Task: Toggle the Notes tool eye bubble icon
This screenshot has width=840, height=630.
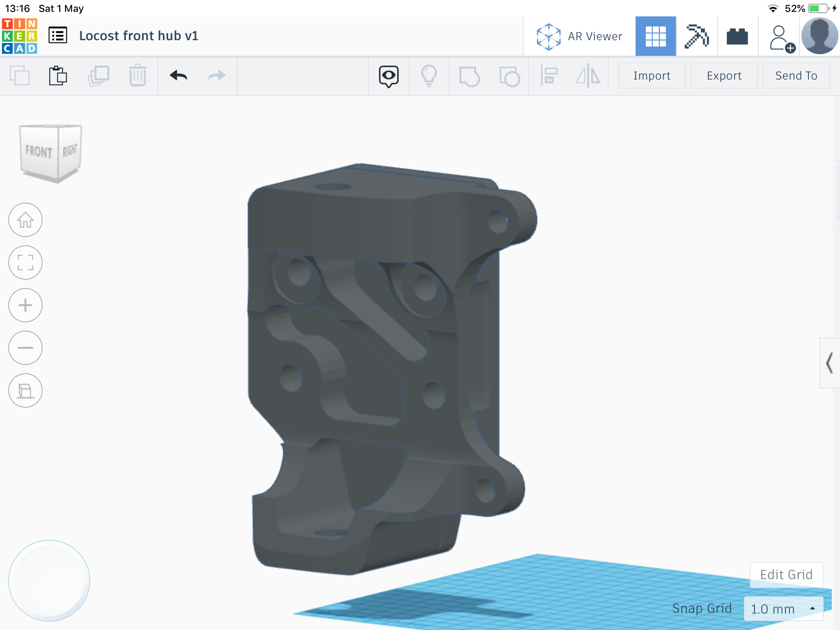Action: [388, 76]
